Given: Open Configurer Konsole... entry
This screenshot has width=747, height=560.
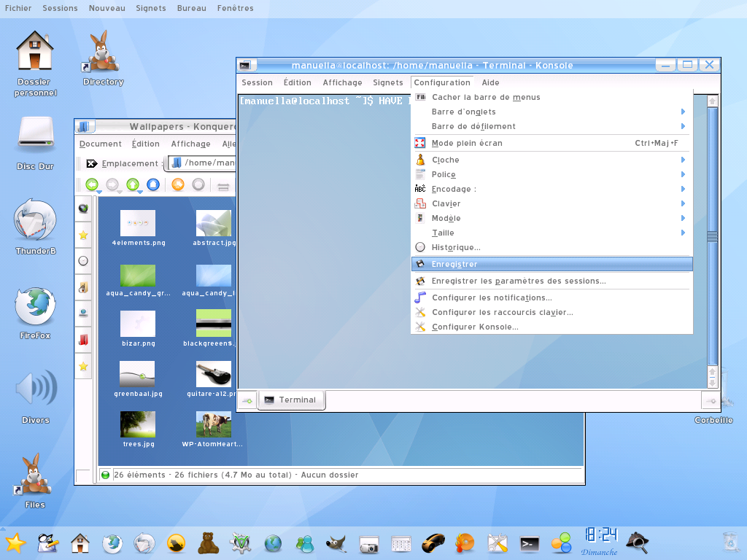Looking at the screenshot, I should (551, 327).
